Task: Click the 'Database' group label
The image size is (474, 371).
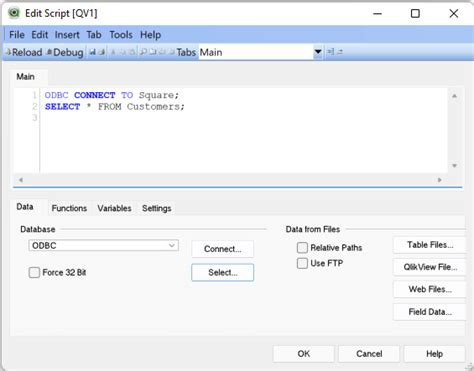Action: click(x=38, y=229)
